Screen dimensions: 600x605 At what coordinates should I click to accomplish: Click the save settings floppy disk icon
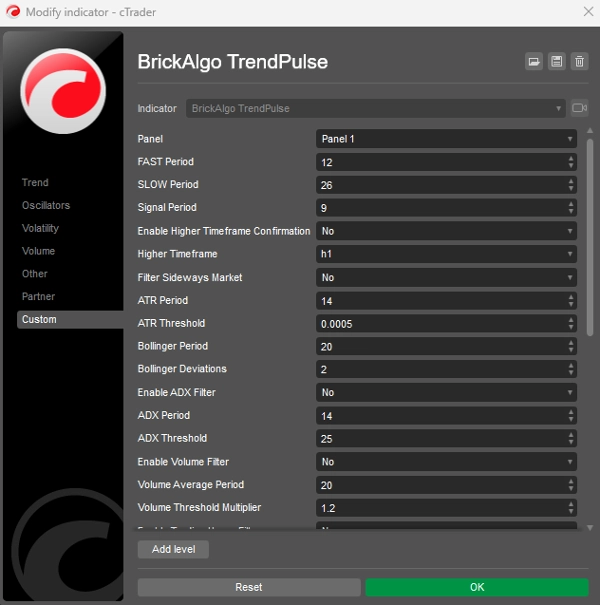pos(557,62)
